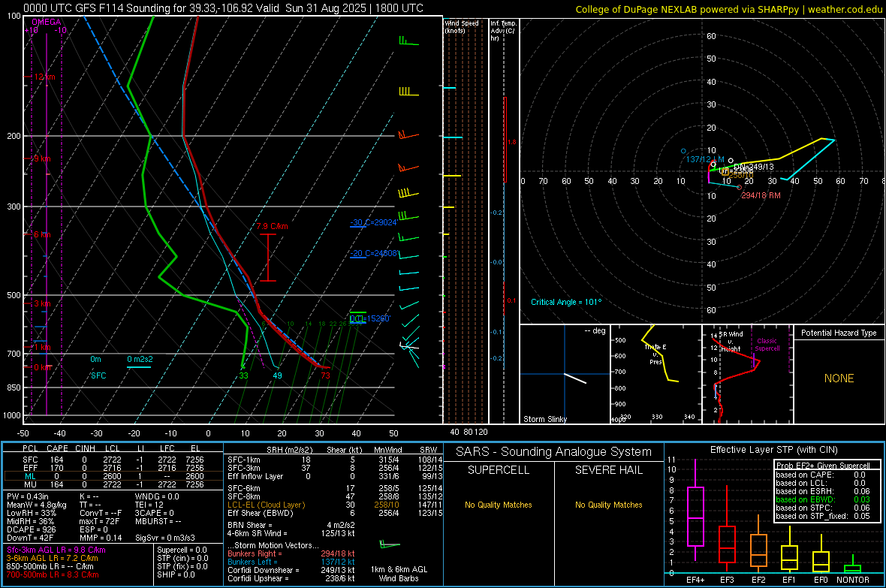Click PW = 0.43in value
The image size is (886, 588).
28,496
